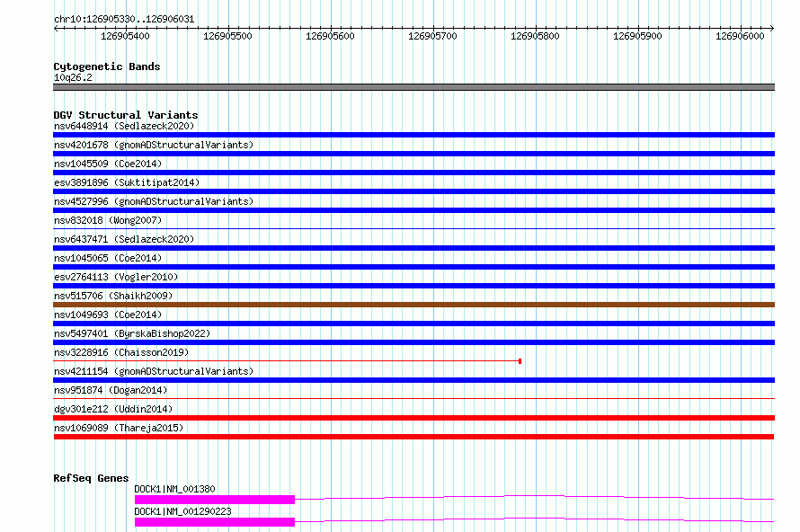Viewport: 800px width, 532px height.
Task: Open variant nsv5497401 (ByrskaBishop2022) label
Action: pyautogui.click(x=132, y=333)
